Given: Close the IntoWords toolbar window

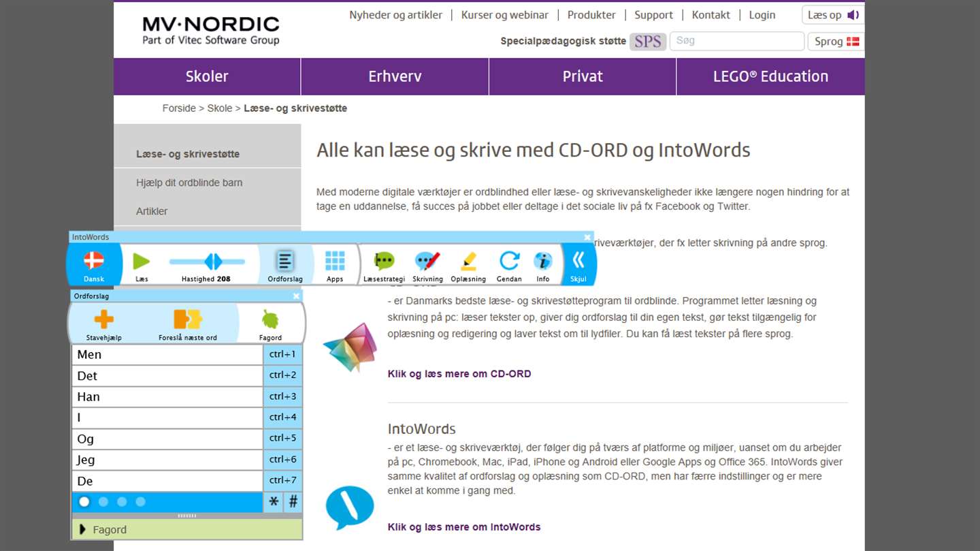Looking at the screenshot, I should (587, 237).
